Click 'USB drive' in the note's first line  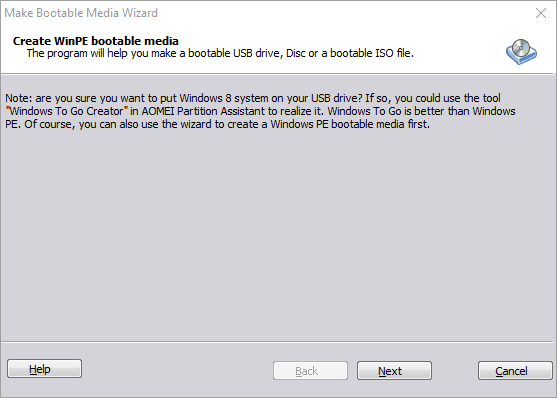pyautogui.click(x=333, y=98)
